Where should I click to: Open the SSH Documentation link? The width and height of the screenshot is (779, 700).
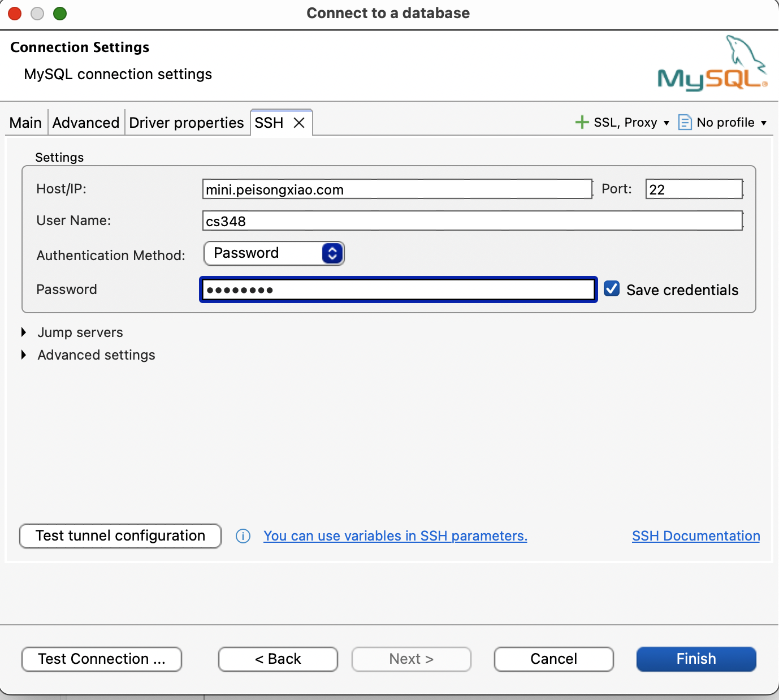[x=695, y=536]
